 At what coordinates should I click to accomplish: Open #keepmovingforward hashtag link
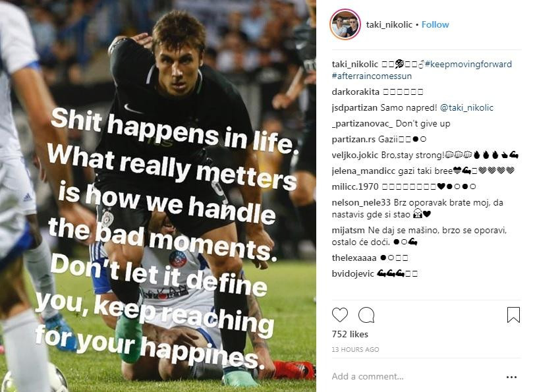[468, 64]
